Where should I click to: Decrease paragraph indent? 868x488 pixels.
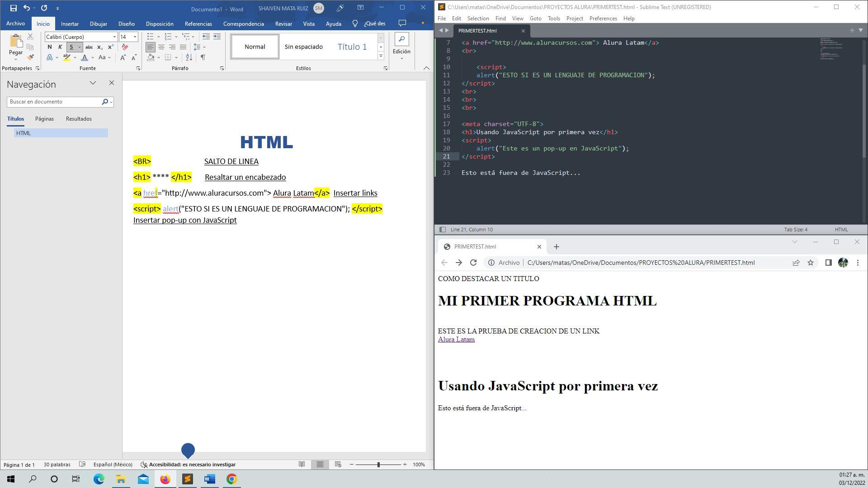pos(206,37)
